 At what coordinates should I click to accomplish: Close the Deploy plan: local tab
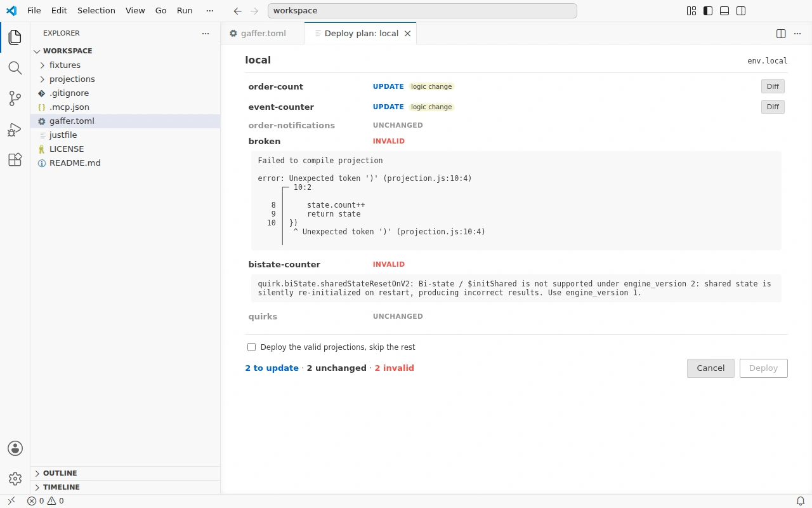tap(408, 34)
